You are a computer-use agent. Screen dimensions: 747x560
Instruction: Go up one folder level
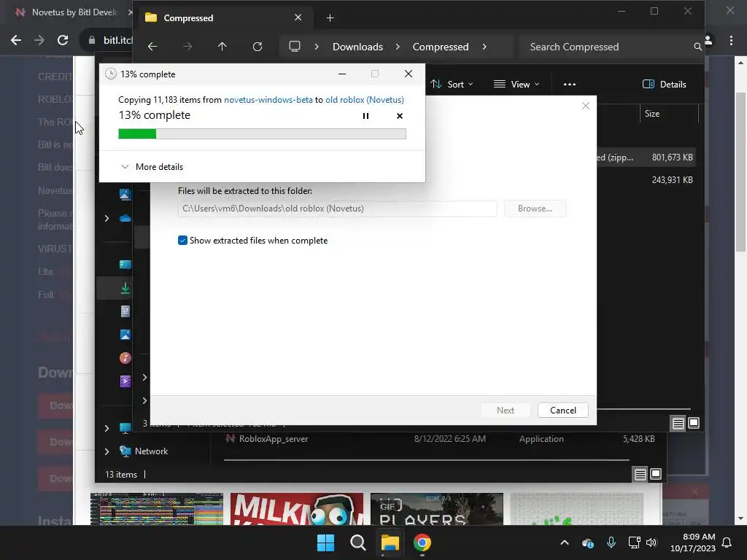point(222,47)
